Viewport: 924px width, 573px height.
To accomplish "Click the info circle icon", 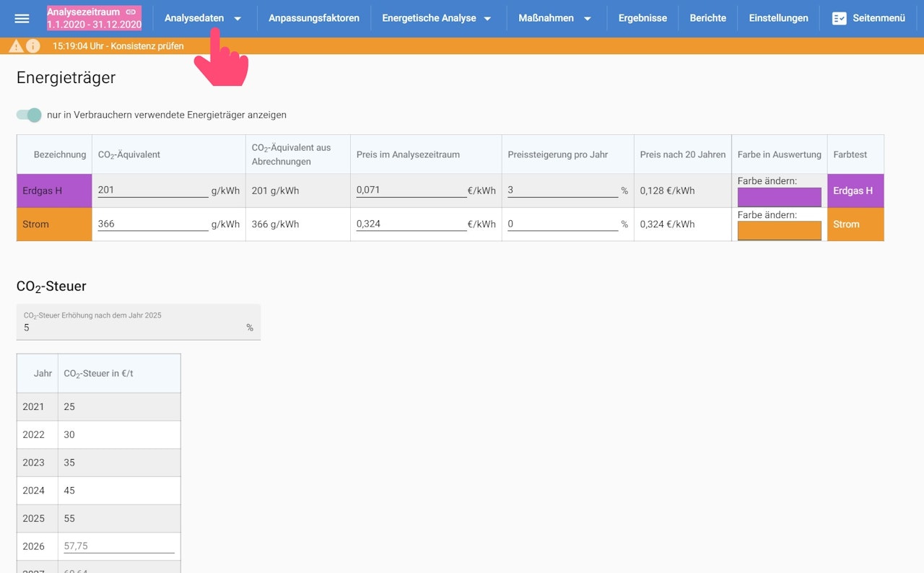I will point(33,46).
